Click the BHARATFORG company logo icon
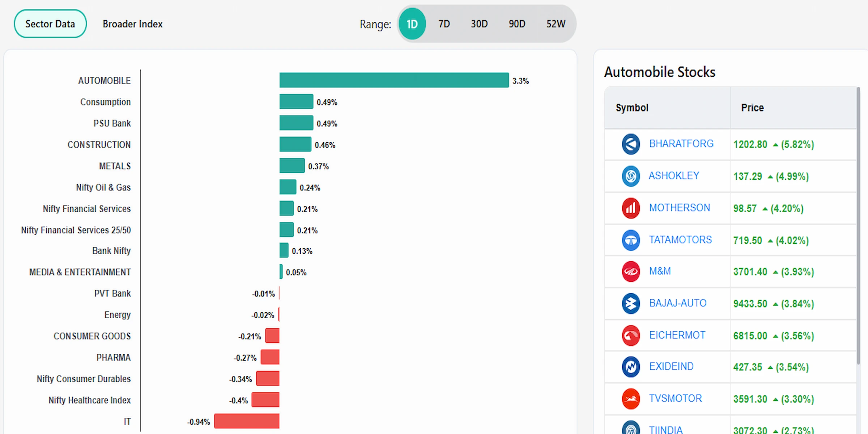Viewport: 868px width, 434px height. coord(631,144)
